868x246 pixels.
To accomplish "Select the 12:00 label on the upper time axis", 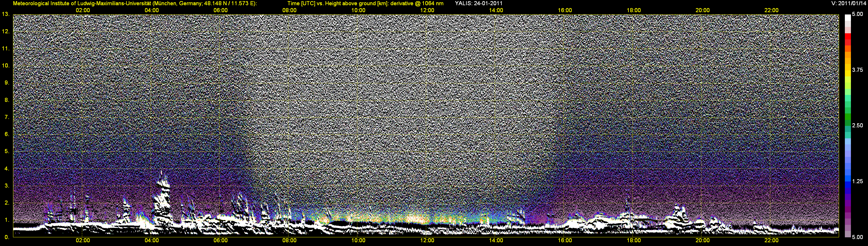I will click(x=427, y=10).
